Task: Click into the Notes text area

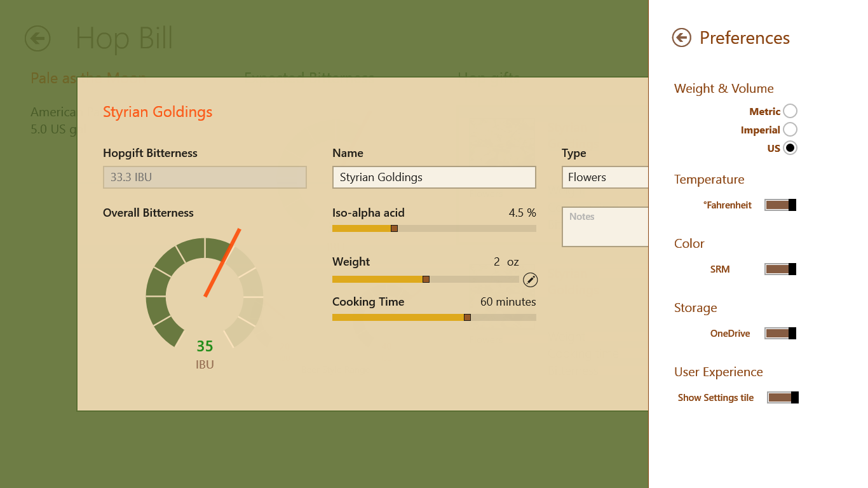Action: (605, 227)
